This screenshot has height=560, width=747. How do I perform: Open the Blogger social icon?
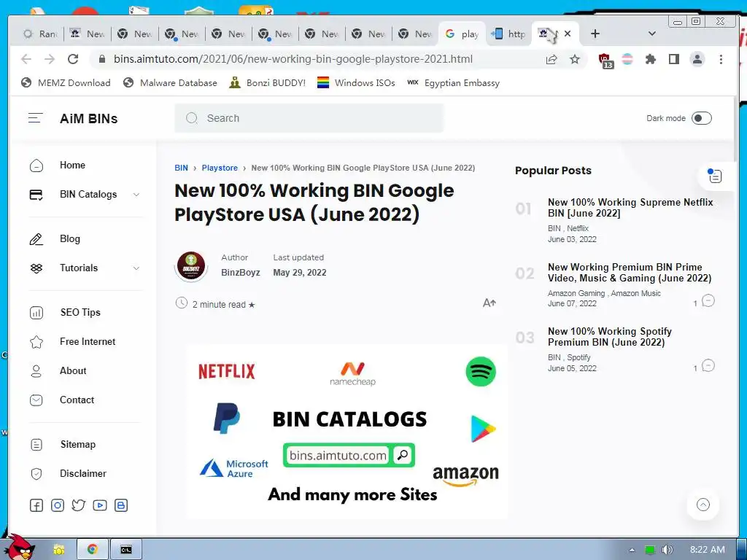[x=121, y=505]
